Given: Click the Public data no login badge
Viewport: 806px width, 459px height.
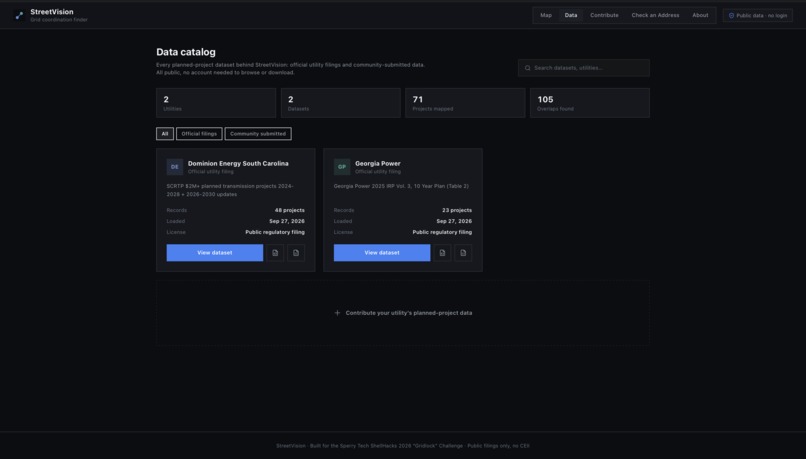Looking at the screenshot, I should coord(758,15).
